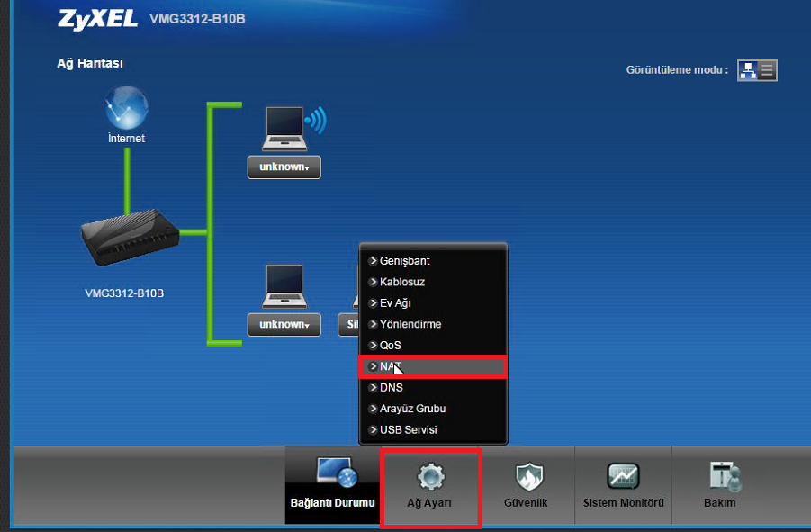Select NAT from the popup menu

click(434, 366)
